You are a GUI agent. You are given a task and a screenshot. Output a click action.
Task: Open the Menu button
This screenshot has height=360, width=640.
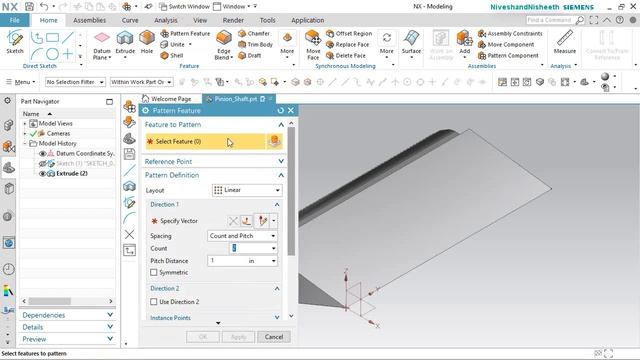click(x=20, y=82)
